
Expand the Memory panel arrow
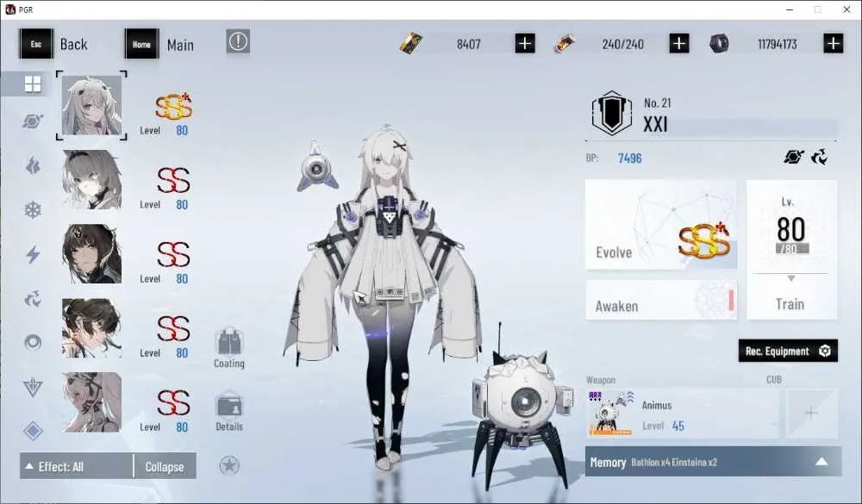tap(821, 462)
